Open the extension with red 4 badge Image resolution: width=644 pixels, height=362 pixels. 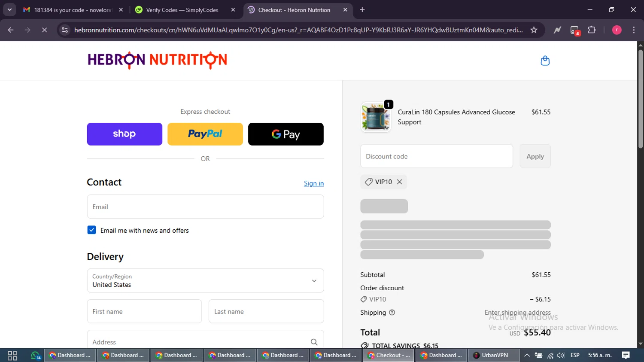point(574,30)
